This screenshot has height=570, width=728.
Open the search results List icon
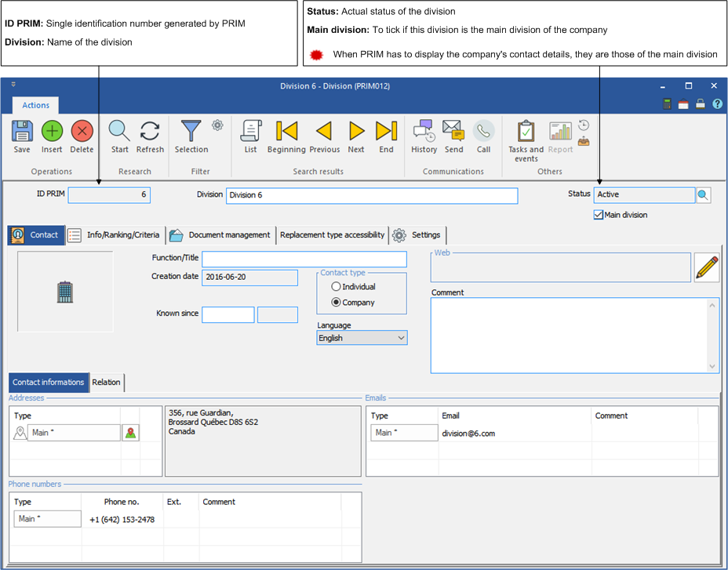(251, 132)
